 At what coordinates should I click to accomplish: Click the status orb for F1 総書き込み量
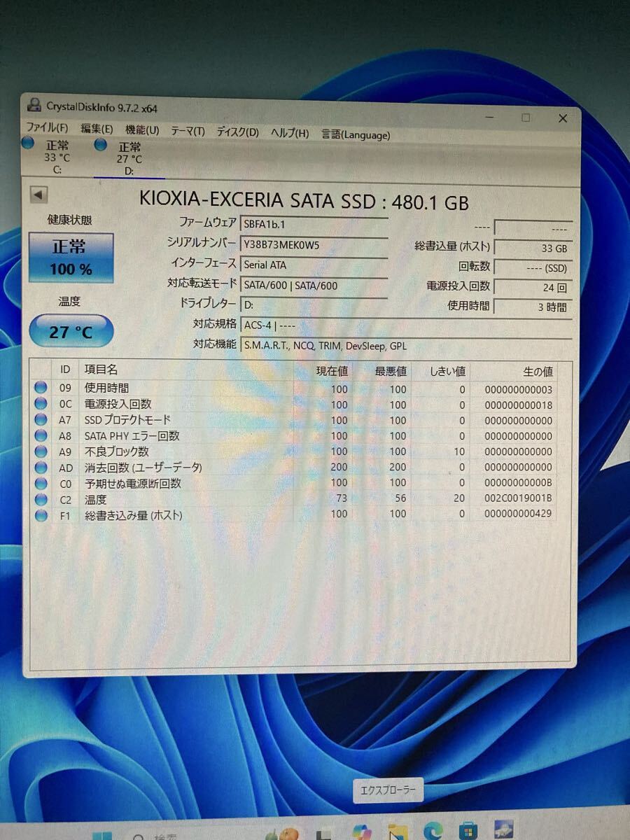click(41, 516)
